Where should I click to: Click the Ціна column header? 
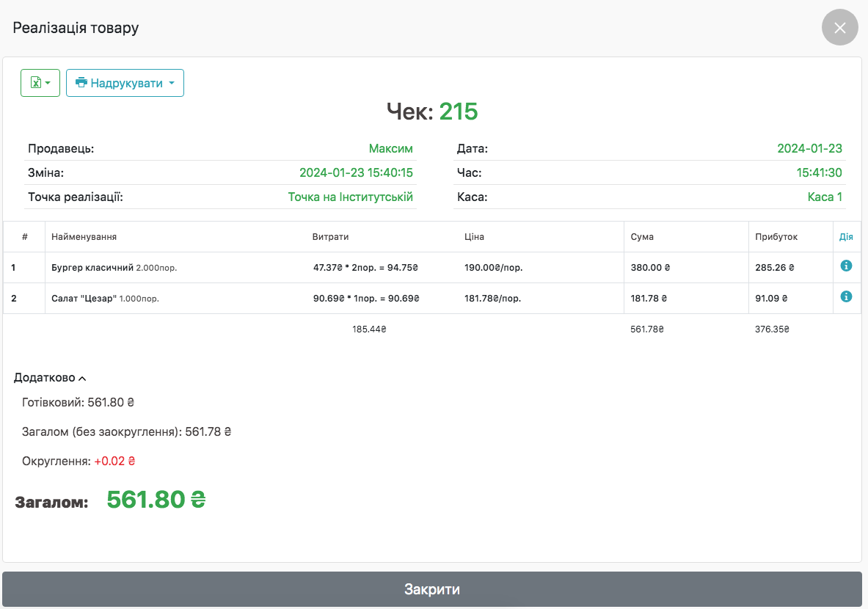coord(474,237)
